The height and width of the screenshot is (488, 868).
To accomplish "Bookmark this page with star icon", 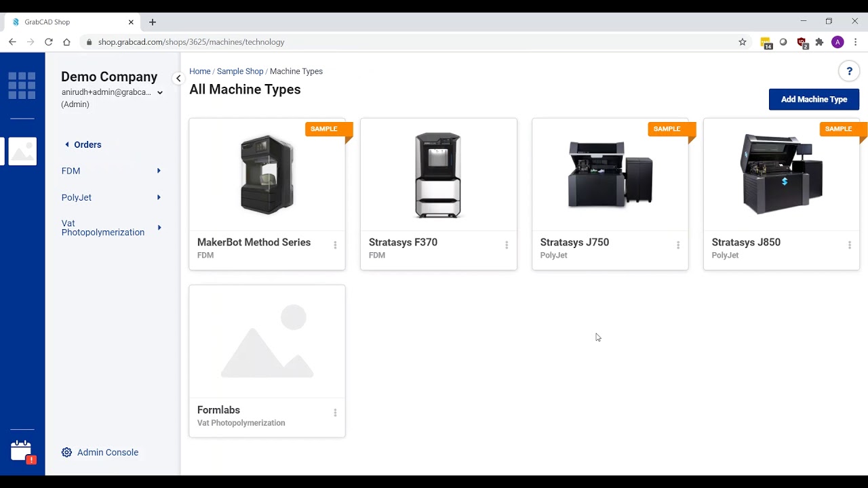I will pos(743,42).
